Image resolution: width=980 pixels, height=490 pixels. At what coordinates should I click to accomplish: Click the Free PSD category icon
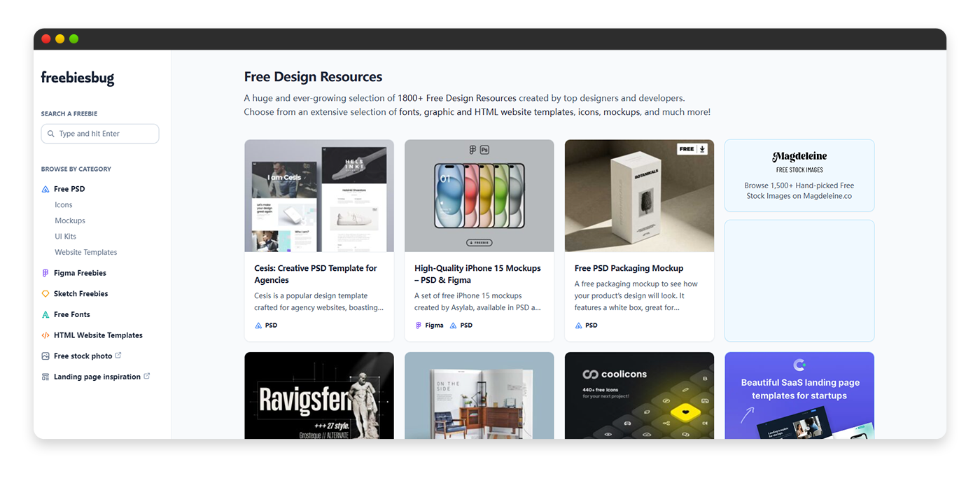(45, 189)
